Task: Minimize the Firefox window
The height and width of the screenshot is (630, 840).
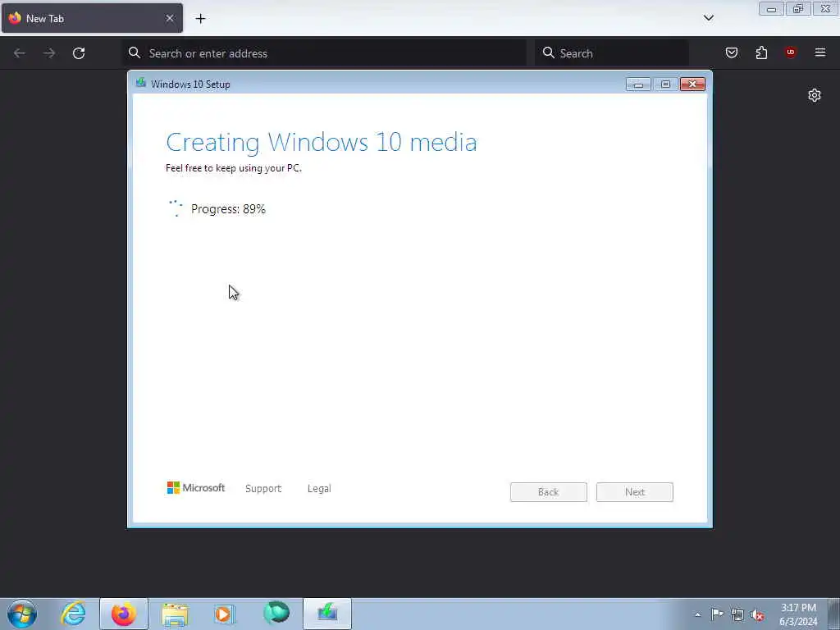Action: 771,9
